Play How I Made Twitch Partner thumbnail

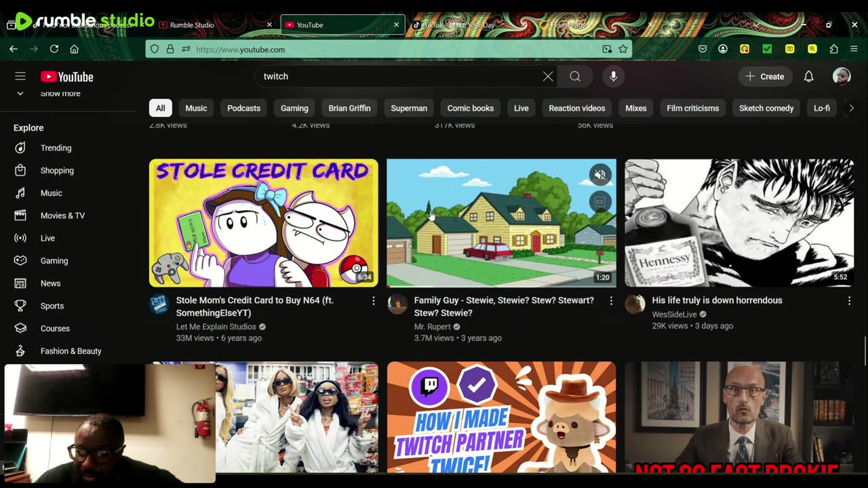pos(501,417)
